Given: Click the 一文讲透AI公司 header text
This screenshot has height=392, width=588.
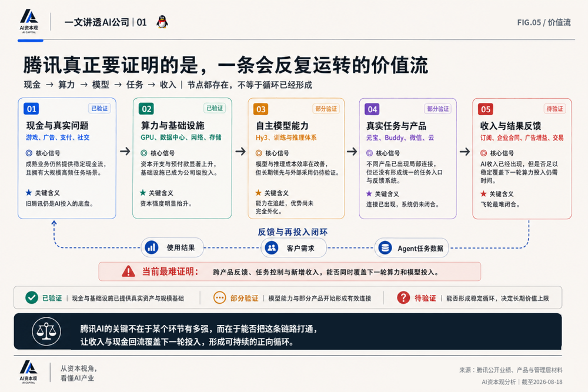Looking at the screenshot, I should [x=97, y=22].
